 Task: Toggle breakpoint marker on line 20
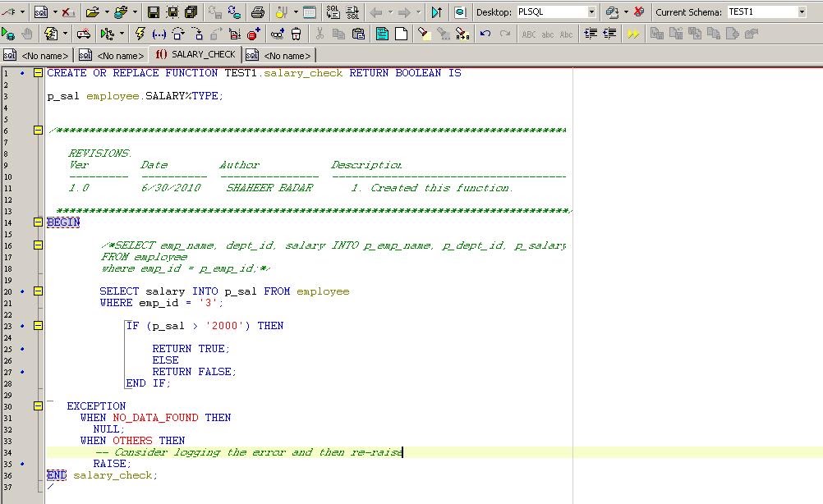coord(22,291)
